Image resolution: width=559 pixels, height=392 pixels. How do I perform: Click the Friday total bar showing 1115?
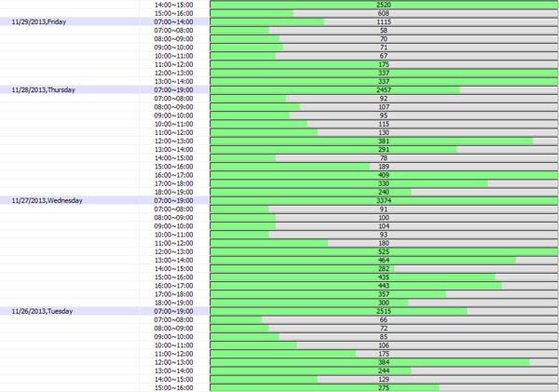(383, 21)
